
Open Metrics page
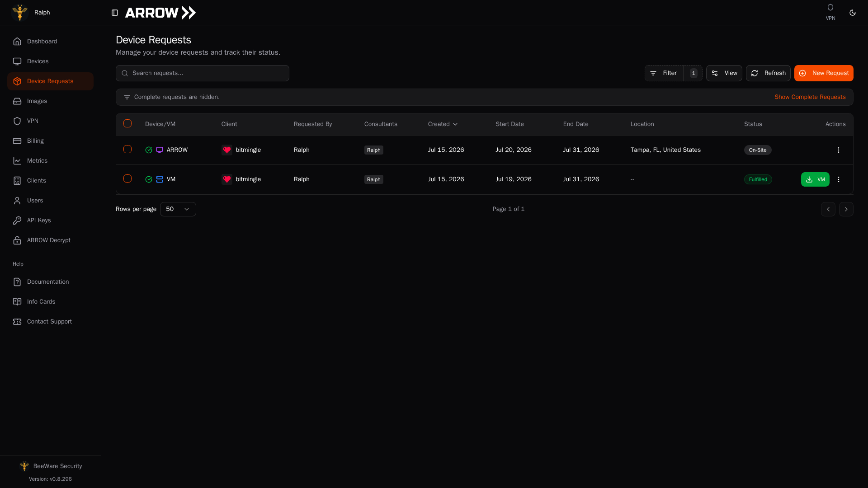click(x=50, y=161)
